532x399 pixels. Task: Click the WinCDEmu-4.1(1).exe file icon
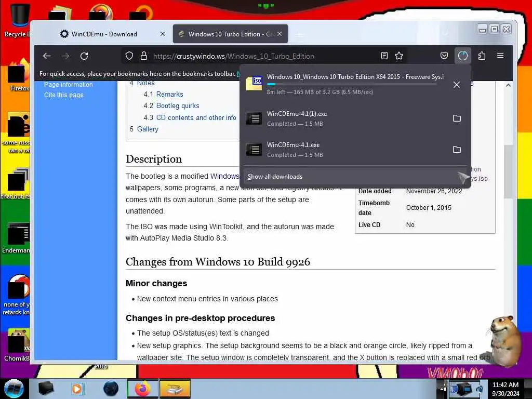point(254,118)
